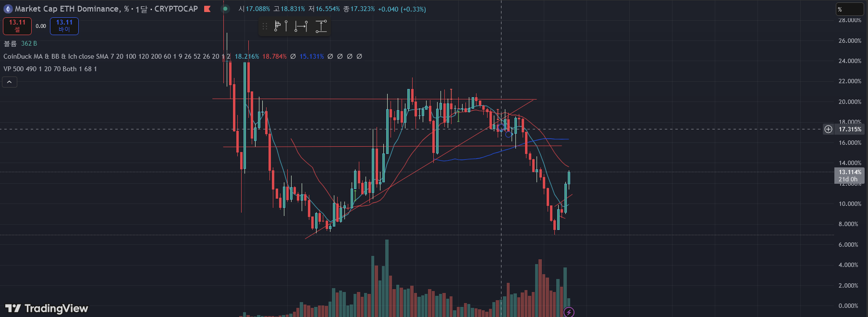Click the ETH logo icon beside chart title

[8, 9]
